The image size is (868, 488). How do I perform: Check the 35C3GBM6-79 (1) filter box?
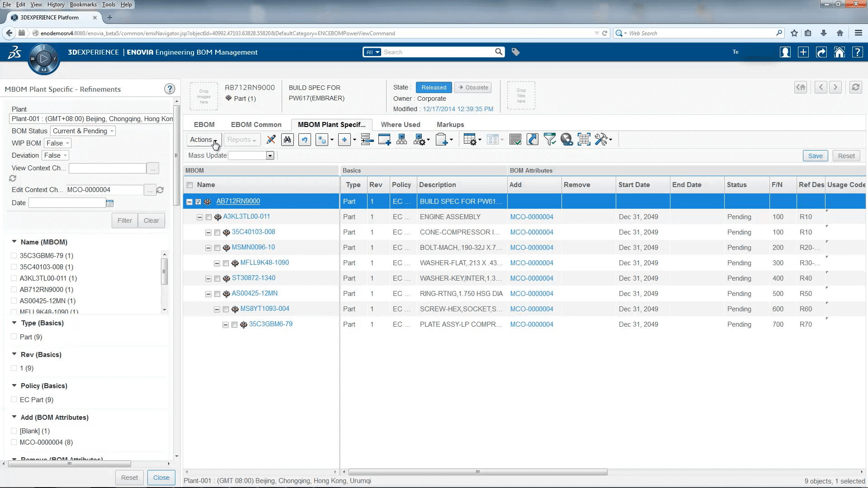tap(14, 255)
